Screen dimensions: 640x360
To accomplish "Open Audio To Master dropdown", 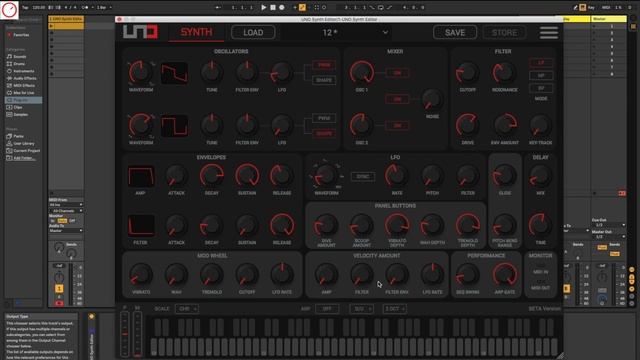I will pyautogui.click(x=66, y=231).
